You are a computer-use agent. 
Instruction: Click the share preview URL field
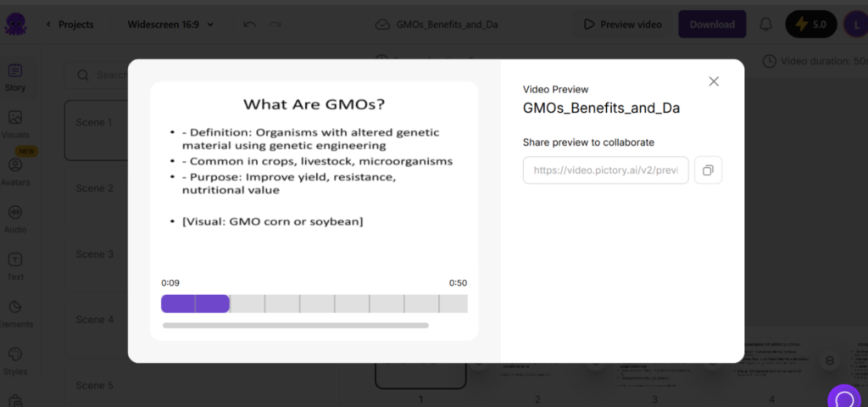(x=606, y=170)
